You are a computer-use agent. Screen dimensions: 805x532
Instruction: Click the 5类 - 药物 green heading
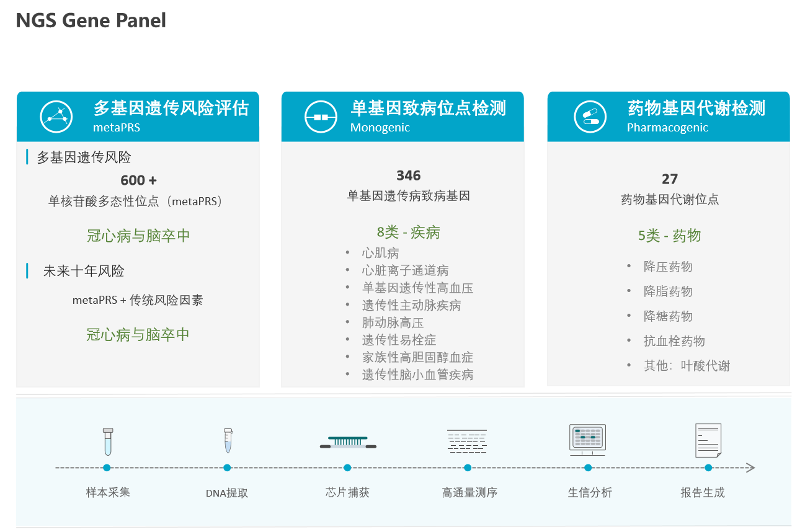[x=669, y=236]
